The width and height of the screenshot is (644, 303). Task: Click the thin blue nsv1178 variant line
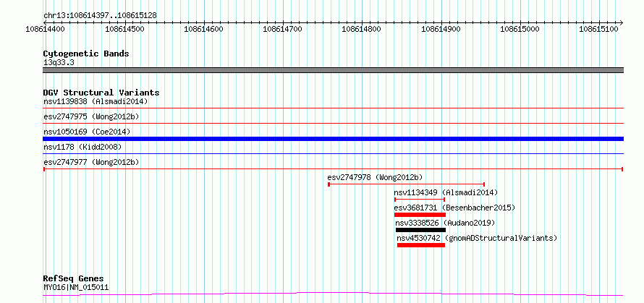click(x=333, y=153)
